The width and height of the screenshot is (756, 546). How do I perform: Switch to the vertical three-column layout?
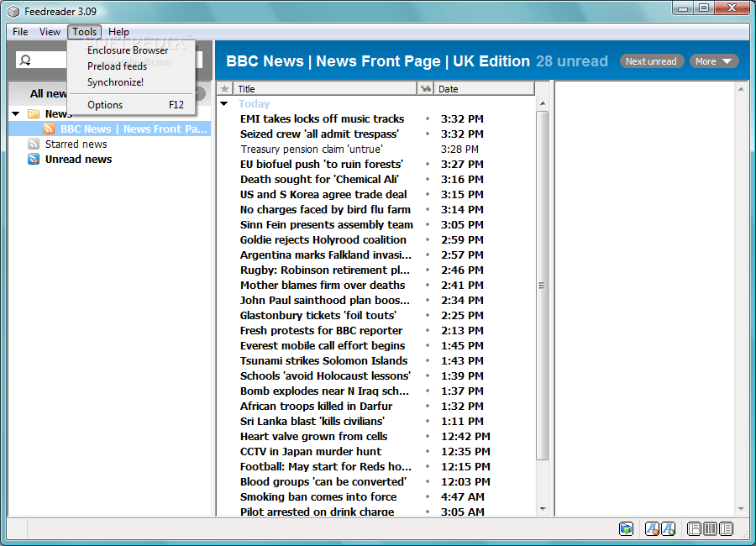pyautogui.click(x=710, y=528)
